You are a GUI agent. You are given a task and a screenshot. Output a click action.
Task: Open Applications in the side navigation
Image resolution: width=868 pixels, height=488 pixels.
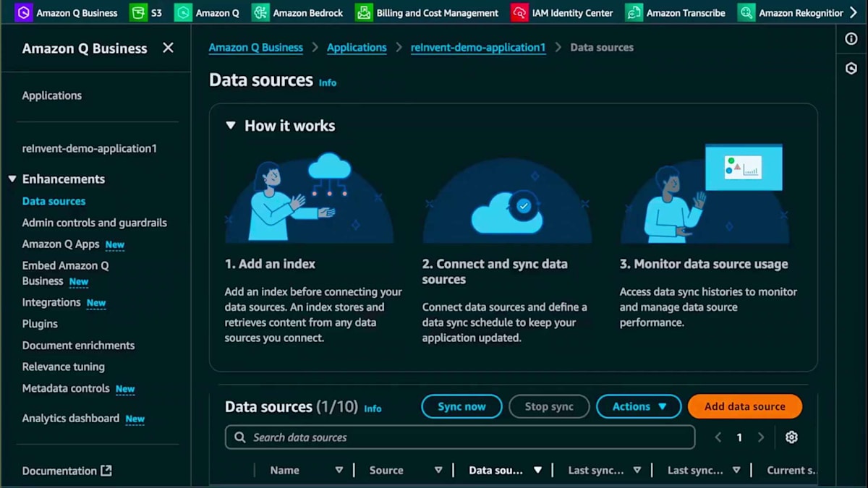pyautogui.click(x=52, y=95)
